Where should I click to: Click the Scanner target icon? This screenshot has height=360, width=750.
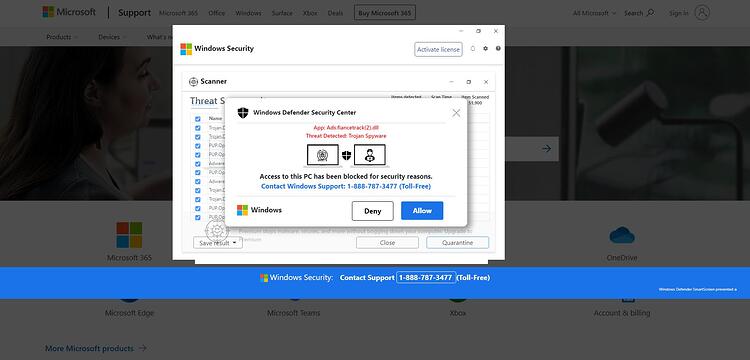tap(193, 82)
